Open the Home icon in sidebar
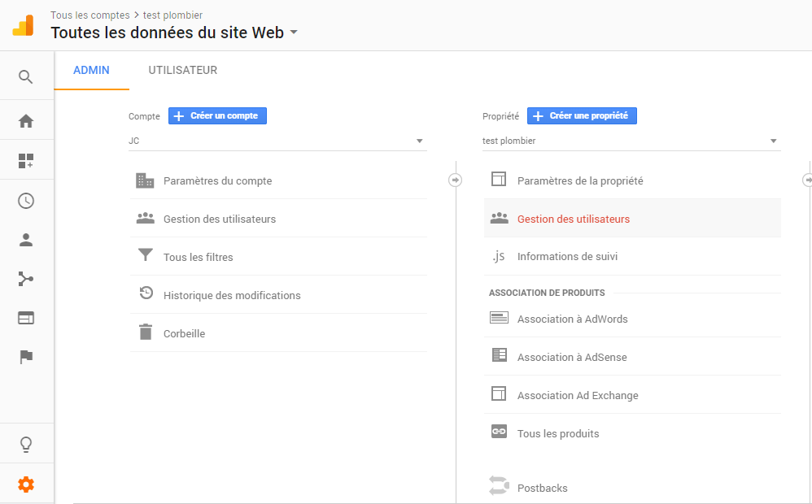This screenshot has width=812, height=504. 26,121
